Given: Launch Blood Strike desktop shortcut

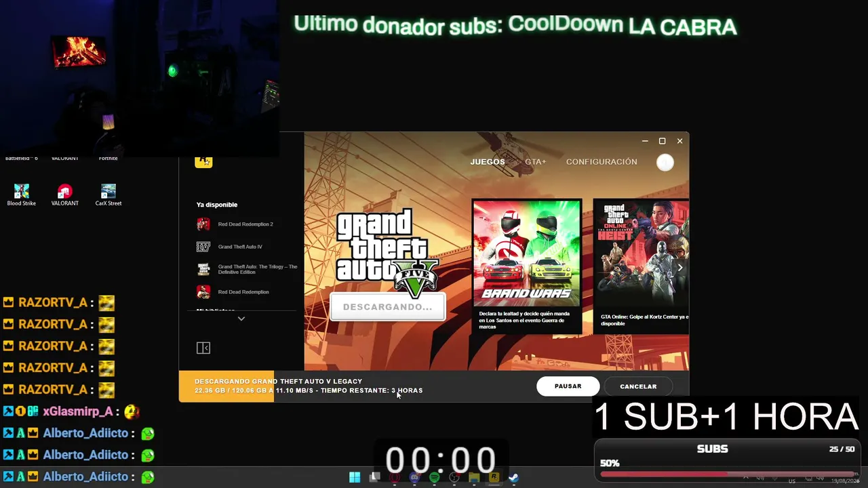Looking at the screenshot, I should click(x=22, y=195).
